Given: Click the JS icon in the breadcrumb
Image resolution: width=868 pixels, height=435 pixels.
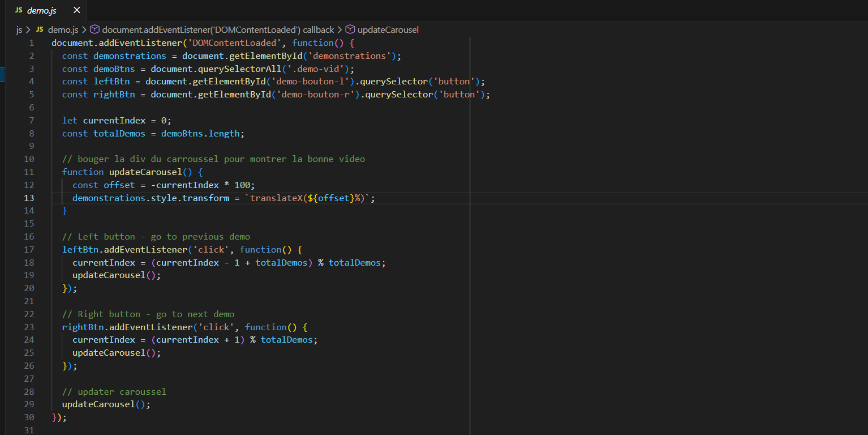Looking at the screenshot, I should [x=40, y=29].
